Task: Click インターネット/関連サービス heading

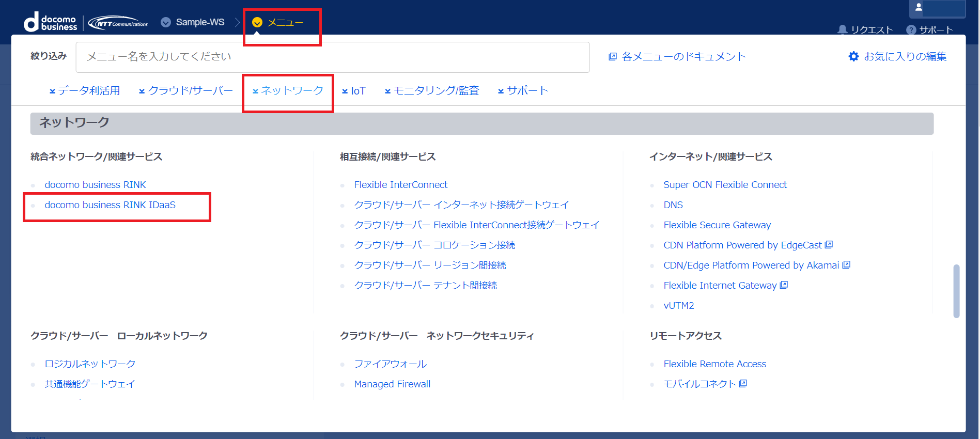Action: coord(711,156)
